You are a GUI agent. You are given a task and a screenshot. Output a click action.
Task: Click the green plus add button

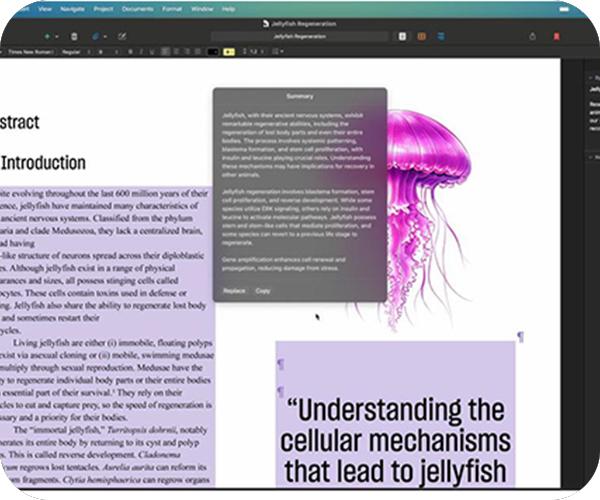47,36
